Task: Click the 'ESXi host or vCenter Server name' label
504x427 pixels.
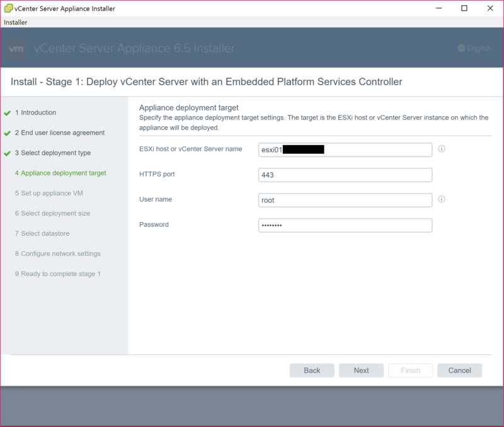Action: [191, 149]
